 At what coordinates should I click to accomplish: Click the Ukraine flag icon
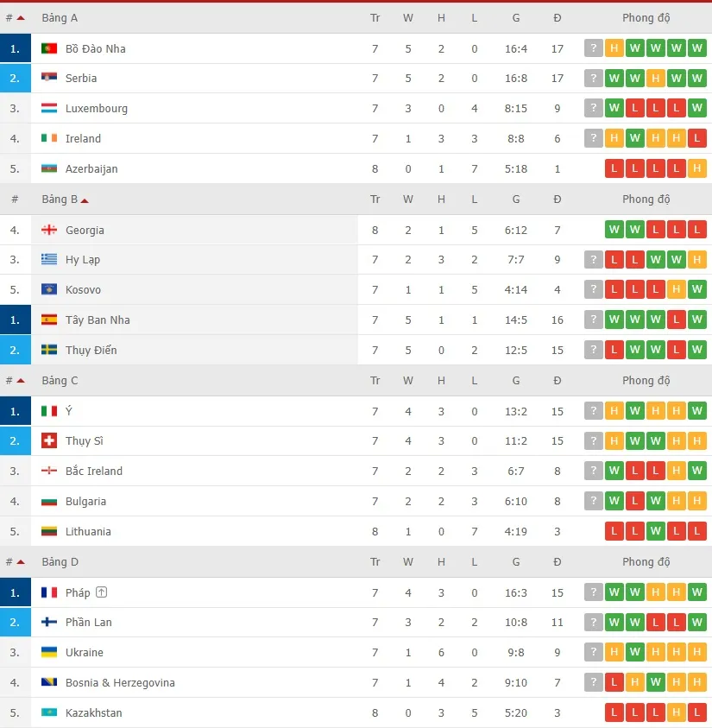point(49,653)
